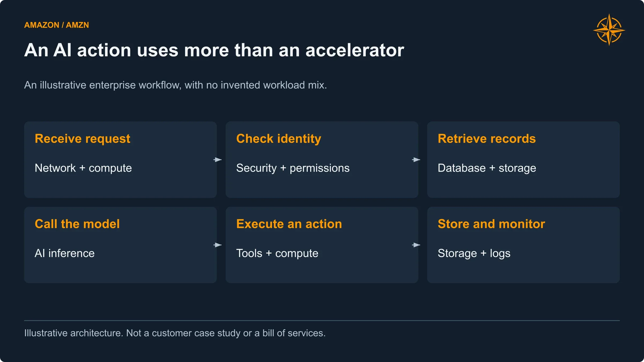The image size is (644, 362).
Task: Click the illustrative enterprise workflow subtitle
Action: tap(175, 85)
